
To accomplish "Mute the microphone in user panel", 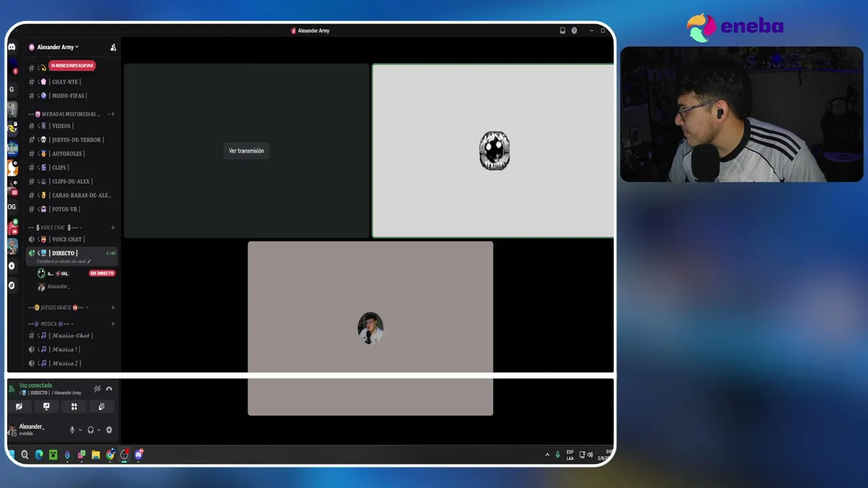I will pyautogui.click(x=72, y=430).
